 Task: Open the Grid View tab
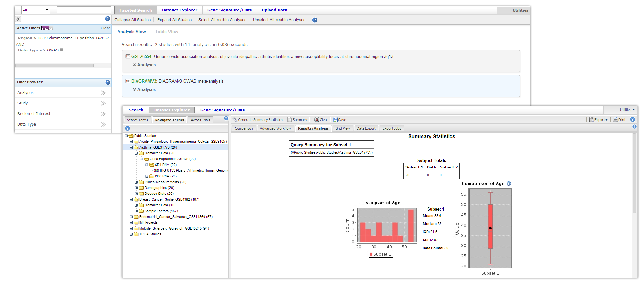[x=343, y=128]
